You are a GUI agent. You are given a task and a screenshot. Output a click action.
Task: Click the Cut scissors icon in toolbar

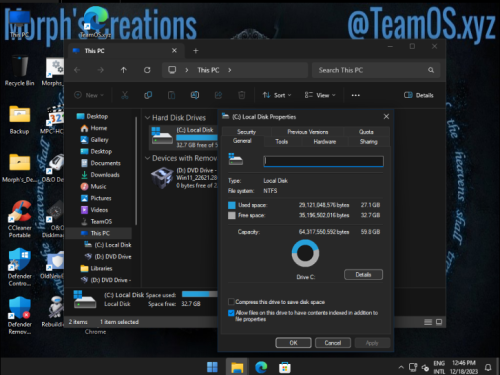click(125, 95)
